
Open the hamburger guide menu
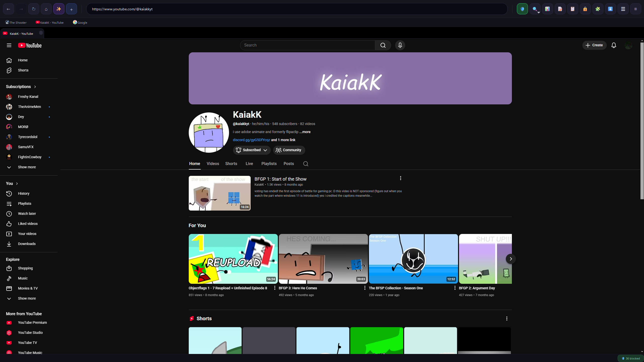(x=9, y=45)
